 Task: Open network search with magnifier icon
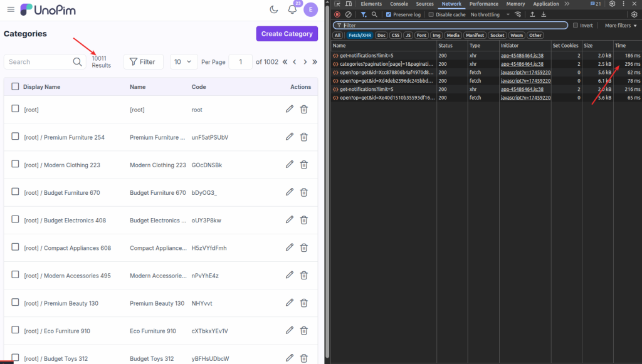374,14
